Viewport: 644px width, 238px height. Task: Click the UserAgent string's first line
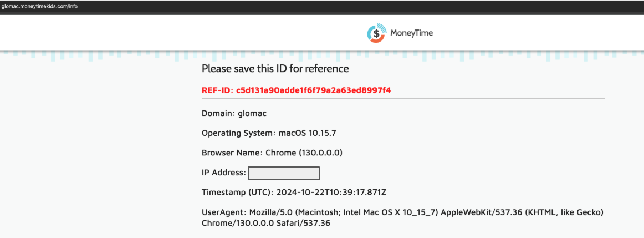click(402, 213)
